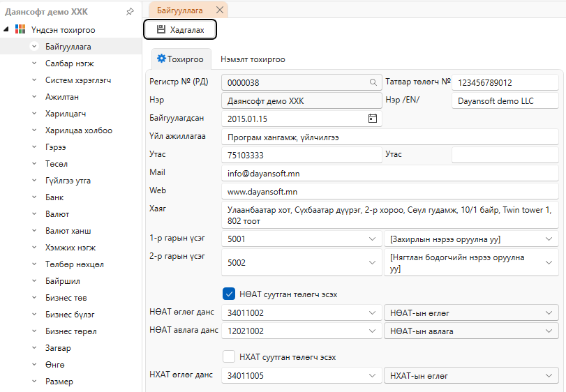Click the Үйл ажиллагаа input field
Screen dimensions: 566x392
pos(390,137)
